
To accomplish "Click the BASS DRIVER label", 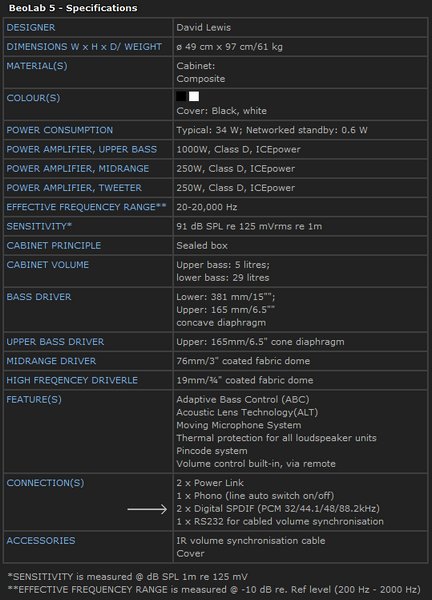I will [x=39, y=297].
